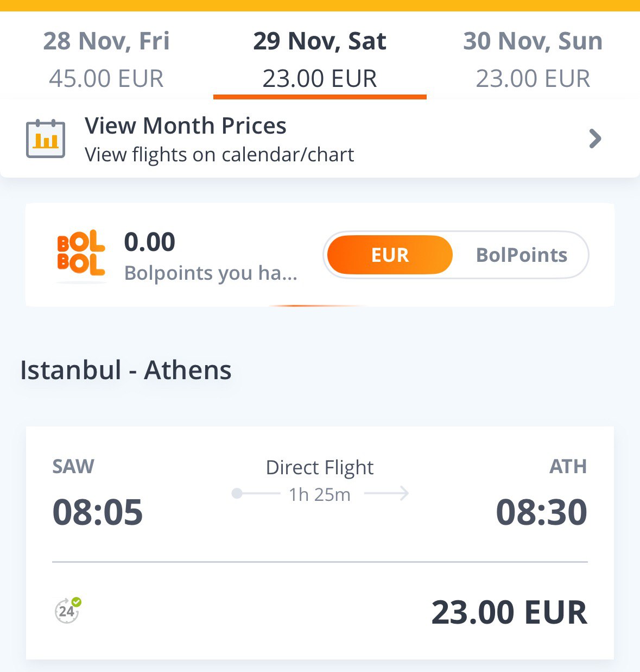Select the 29 Nov, Sat date tab
The height and width of the screenshot is (672, 640).
(x=320, y=59)
